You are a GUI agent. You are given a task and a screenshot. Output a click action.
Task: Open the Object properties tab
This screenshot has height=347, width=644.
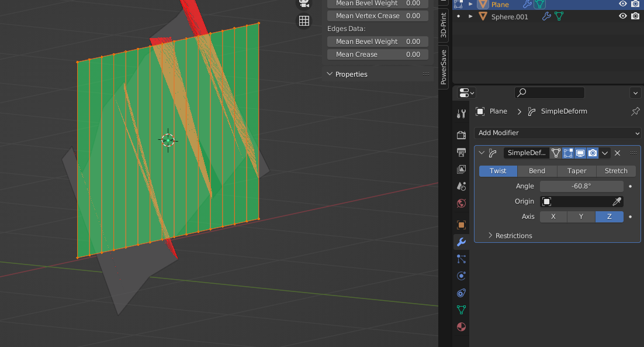click(461, 225)
